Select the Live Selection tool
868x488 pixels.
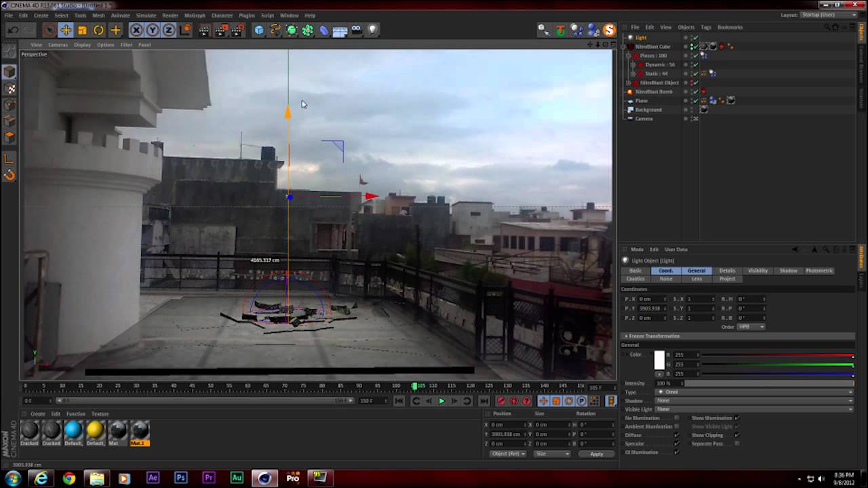[49, 30]
